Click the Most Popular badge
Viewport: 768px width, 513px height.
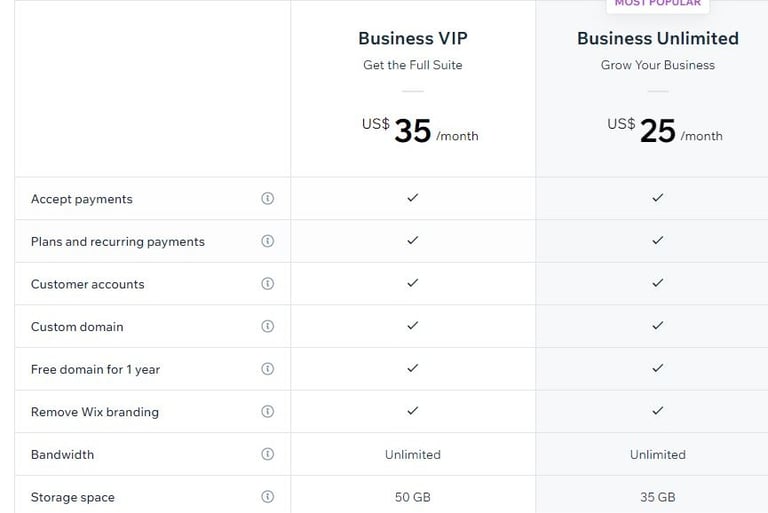(x=657, y=4)
